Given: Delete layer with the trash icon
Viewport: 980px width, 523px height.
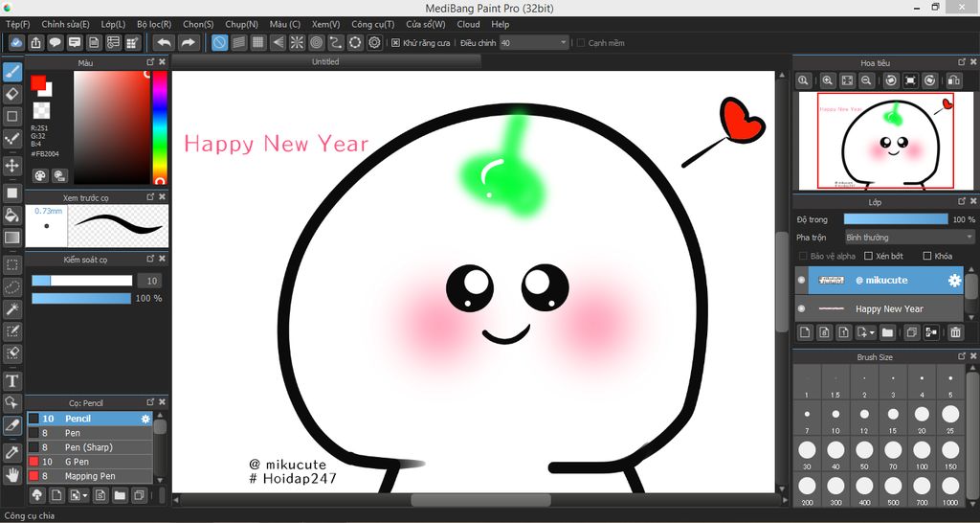Looking at the screenshot, I should [x=955, y=332].
